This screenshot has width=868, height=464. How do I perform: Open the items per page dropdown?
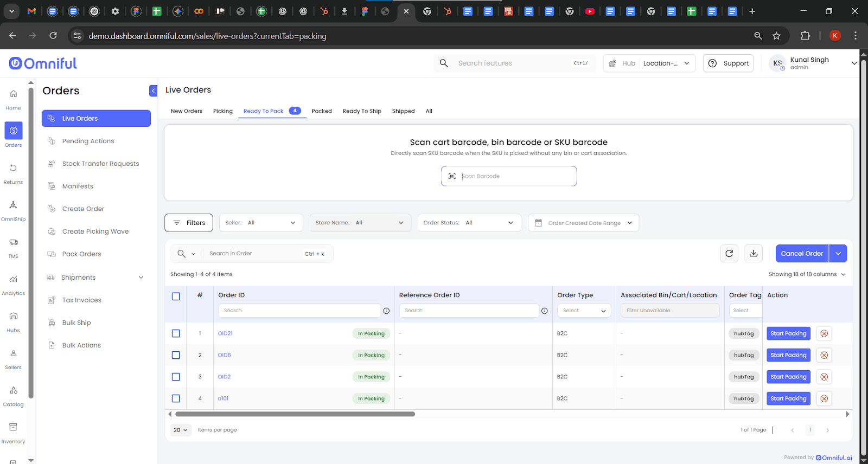coord(181,430)
